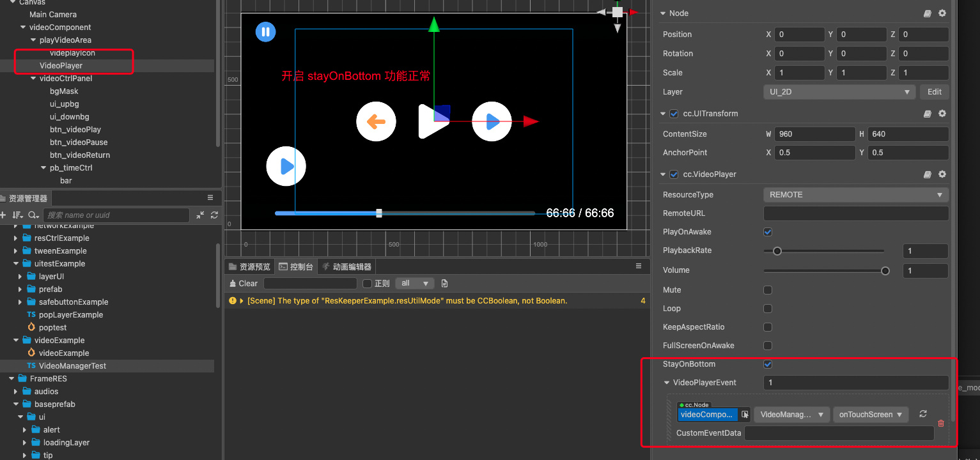Open the console log file icon
The image size is (980, 460).
[445, 284]
